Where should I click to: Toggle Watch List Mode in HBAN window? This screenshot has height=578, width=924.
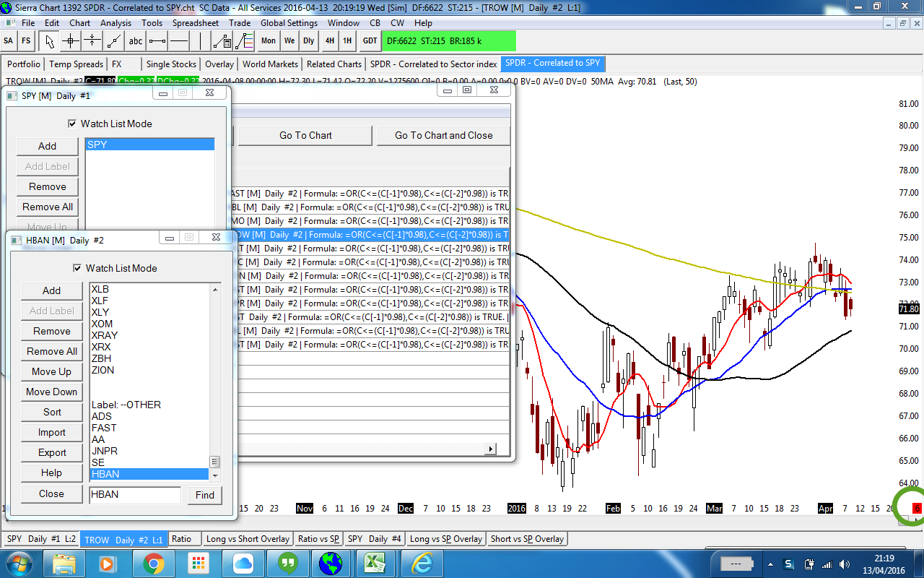(x=77, y=268)
